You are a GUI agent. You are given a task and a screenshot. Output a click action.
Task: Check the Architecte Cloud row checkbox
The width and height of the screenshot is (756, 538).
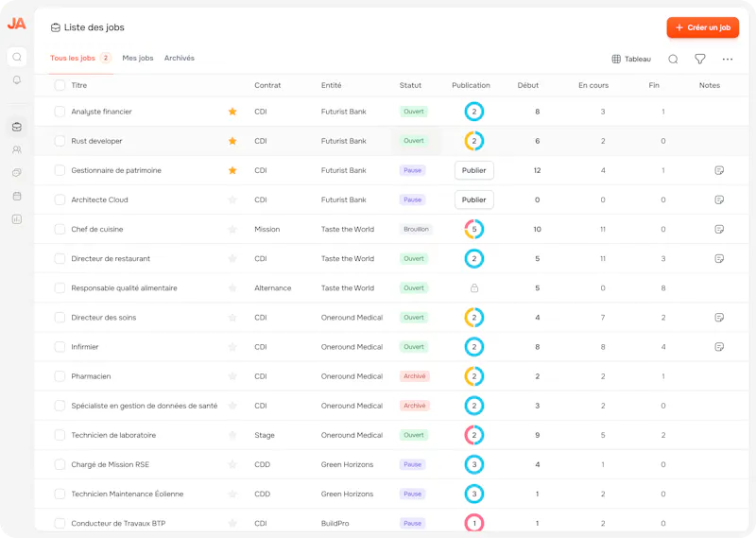(60, 200)
